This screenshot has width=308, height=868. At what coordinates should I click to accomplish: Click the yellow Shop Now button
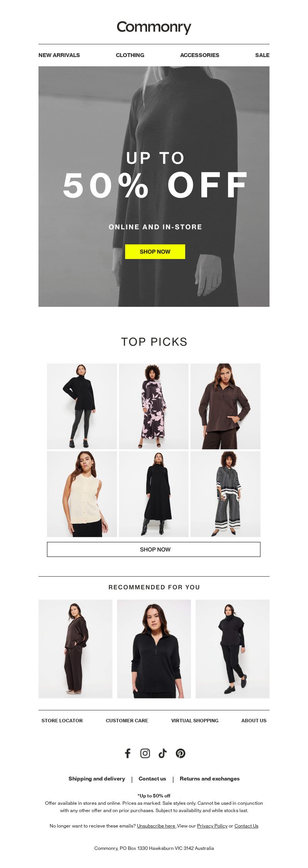click(x=155, y=252)
